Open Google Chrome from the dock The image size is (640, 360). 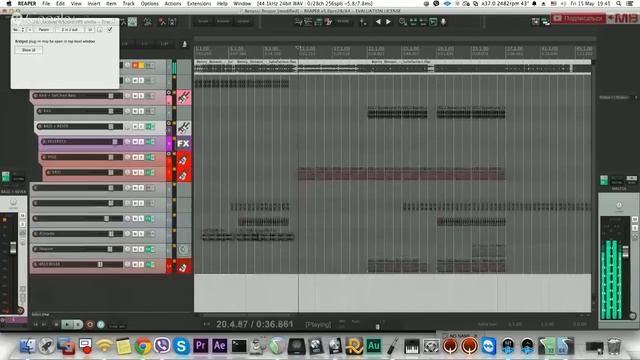pos(143,346)
